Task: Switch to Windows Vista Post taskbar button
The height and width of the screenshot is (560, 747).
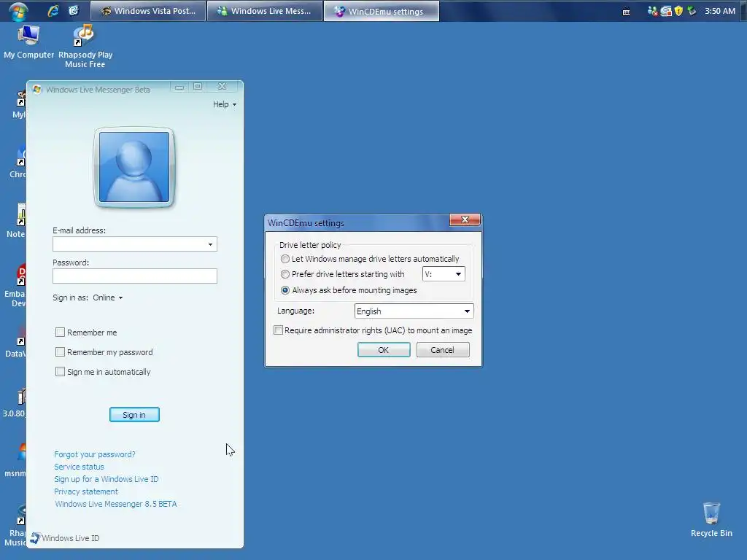Action: 148,11
